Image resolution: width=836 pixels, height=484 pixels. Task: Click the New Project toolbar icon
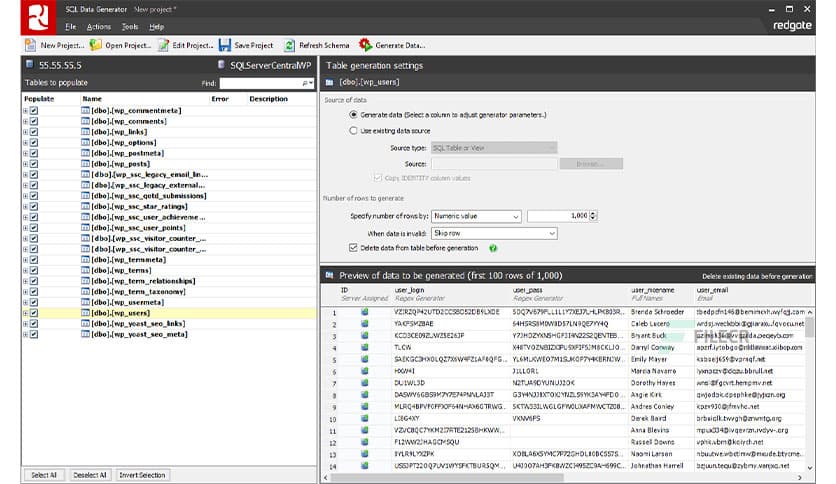30,45
